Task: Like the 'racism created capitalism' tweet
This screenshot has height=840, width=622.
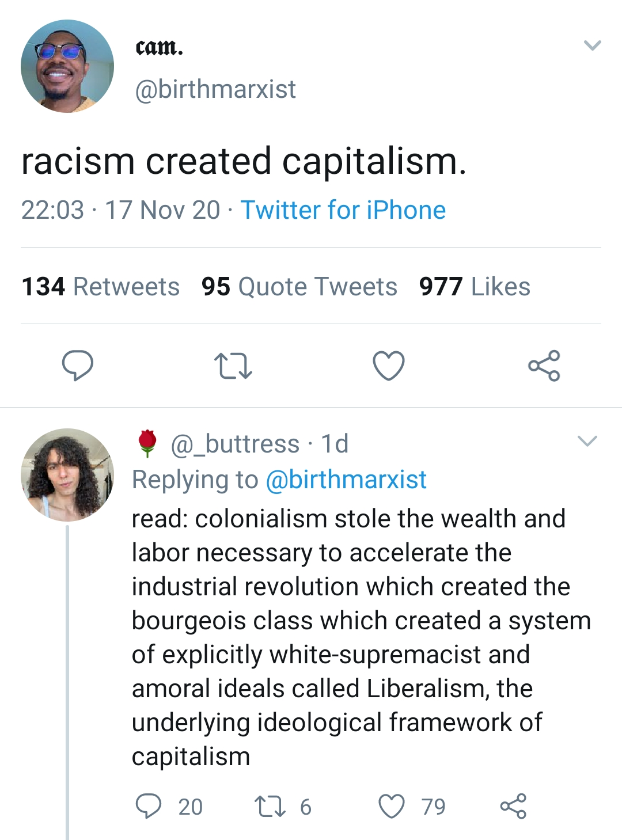Action: (x=389, y=366)
